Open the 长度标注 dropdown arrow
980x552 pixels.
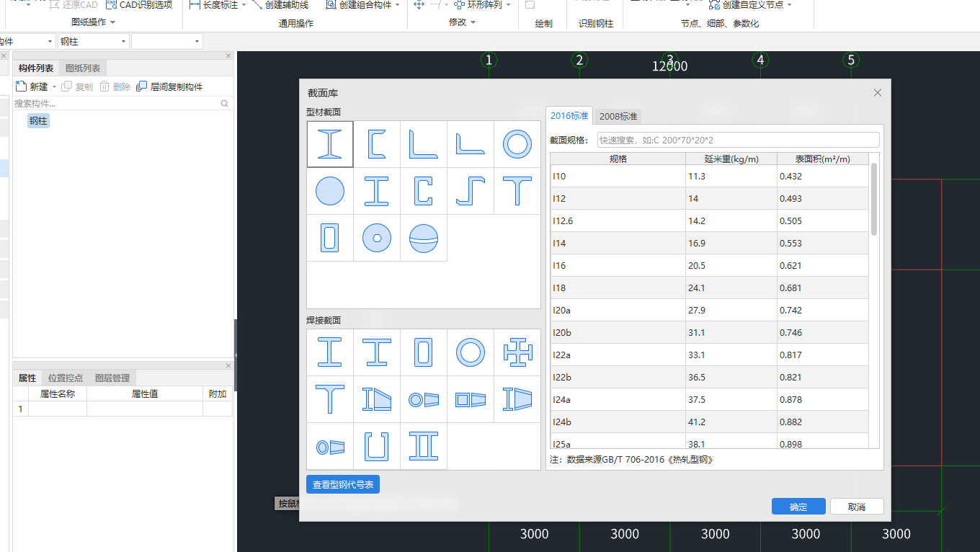coord(244,5)
